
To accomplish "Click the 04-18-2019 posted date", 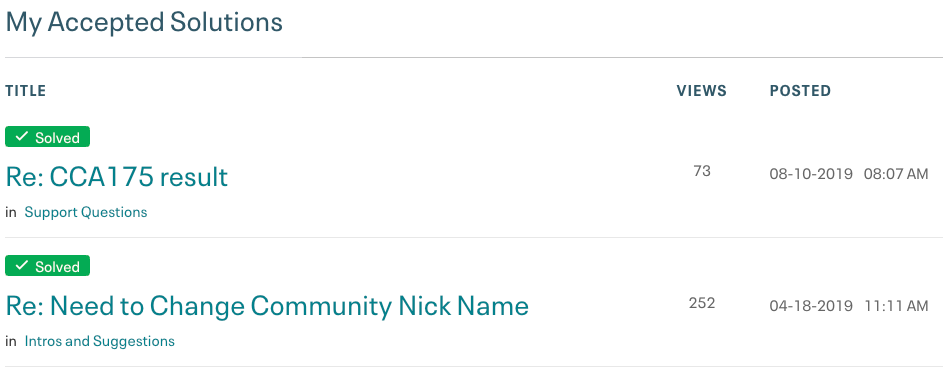I will coord(811,306).
